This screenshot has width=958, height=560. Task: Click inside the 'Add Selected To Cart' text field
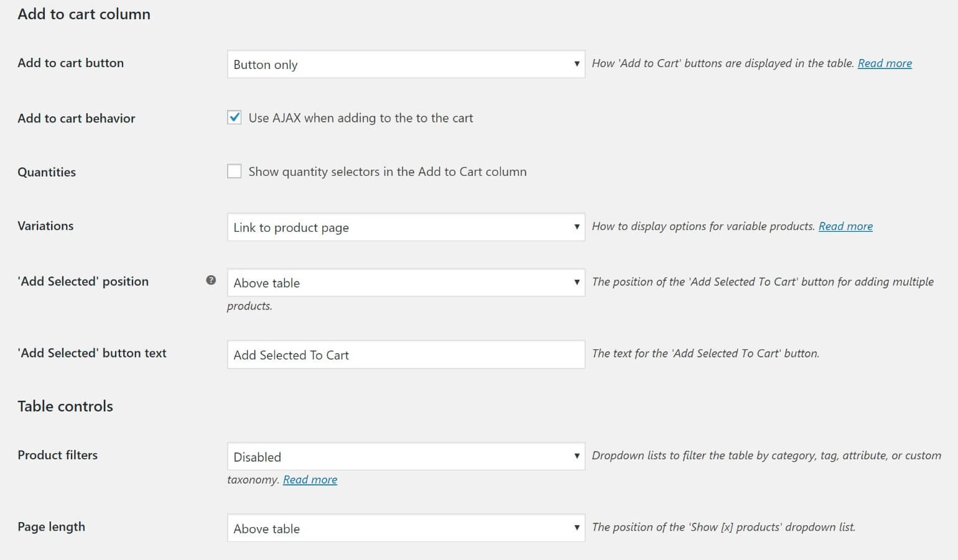(x=404, y=354)
